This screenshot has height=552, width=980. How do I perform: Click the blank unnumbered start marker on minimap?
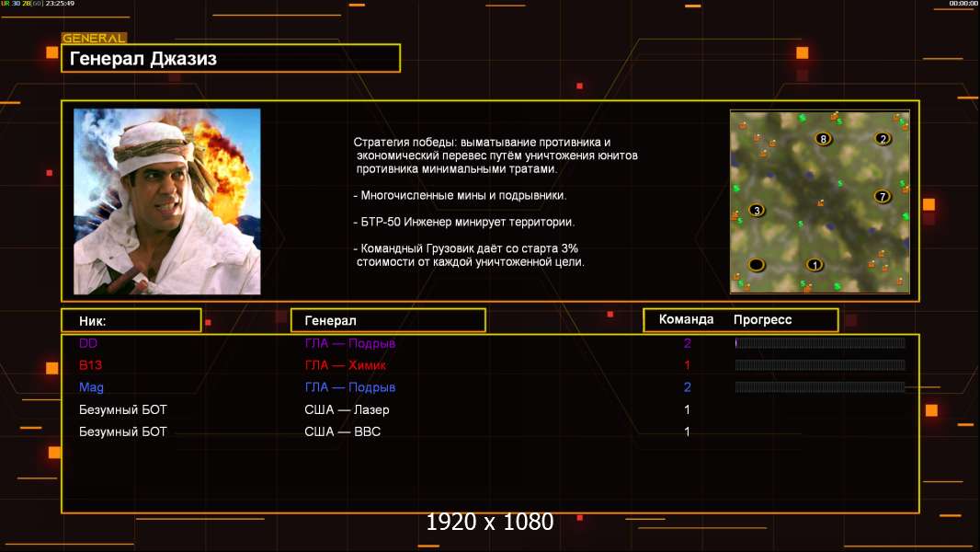click(757, 264)
